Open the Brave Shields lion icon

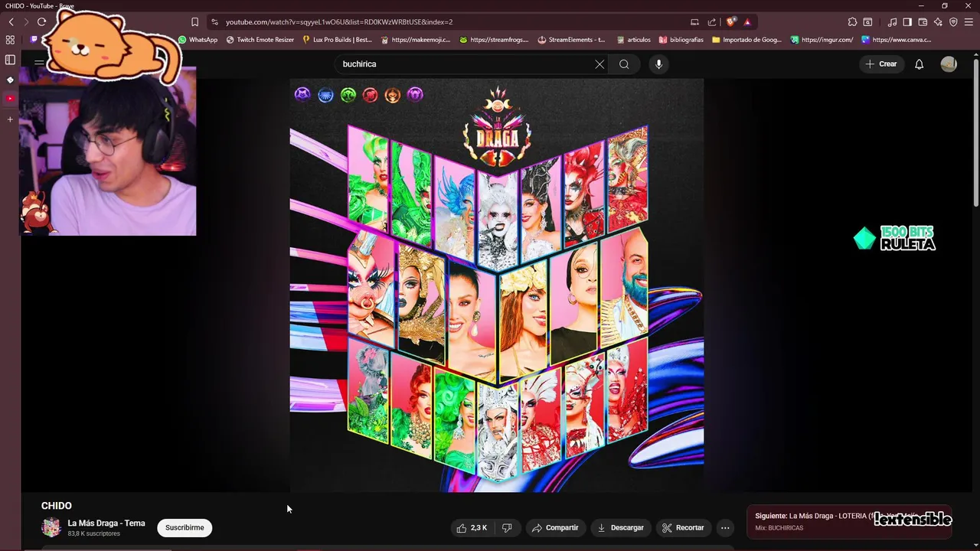pos(730,22)
